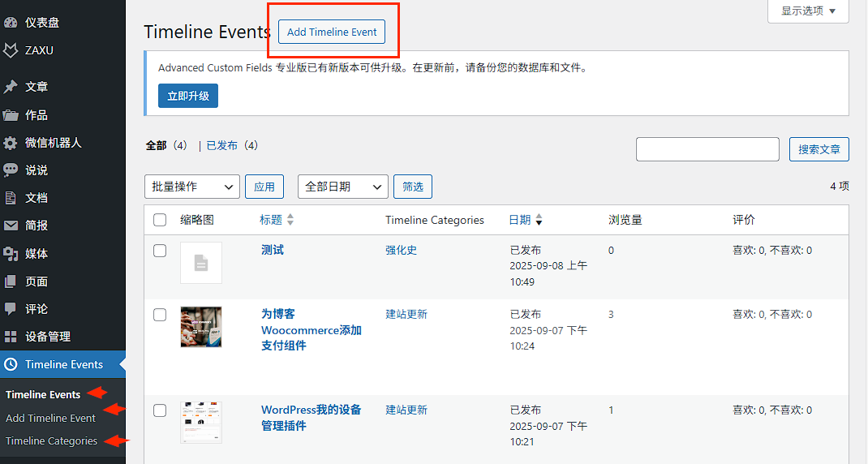Expand the 显示选项 screen options panel
Viewport: 868px width, 464px height.
point(808,11)
